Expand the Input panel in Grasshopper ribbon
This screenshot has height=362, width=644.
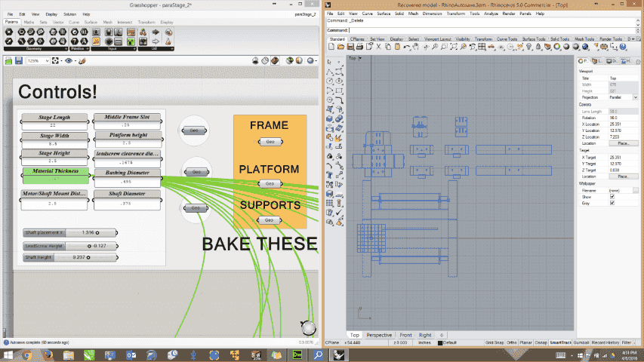[134, 49]
